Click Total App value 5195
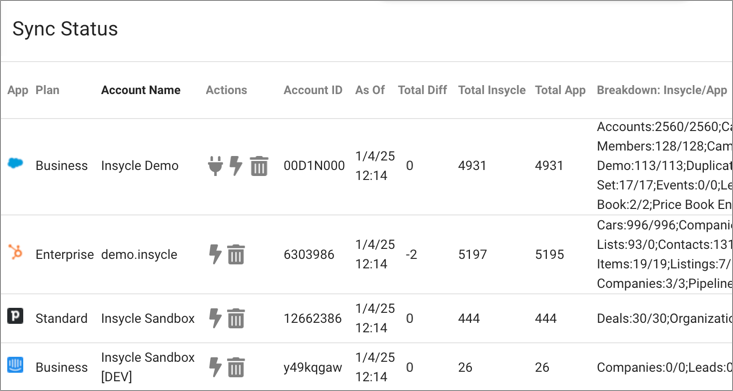Viewport: 733px width, 391px height. point(549,254)
